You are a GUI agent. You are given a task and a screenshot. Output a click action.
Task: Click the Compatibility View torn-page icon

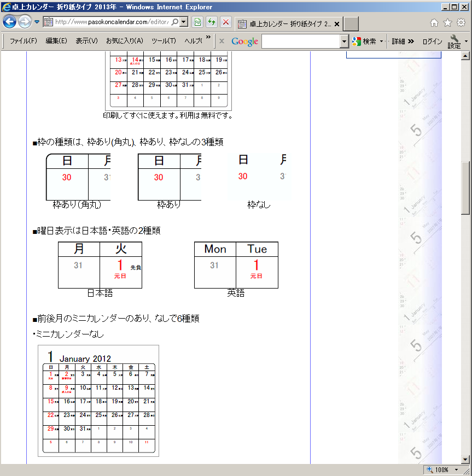198,22
